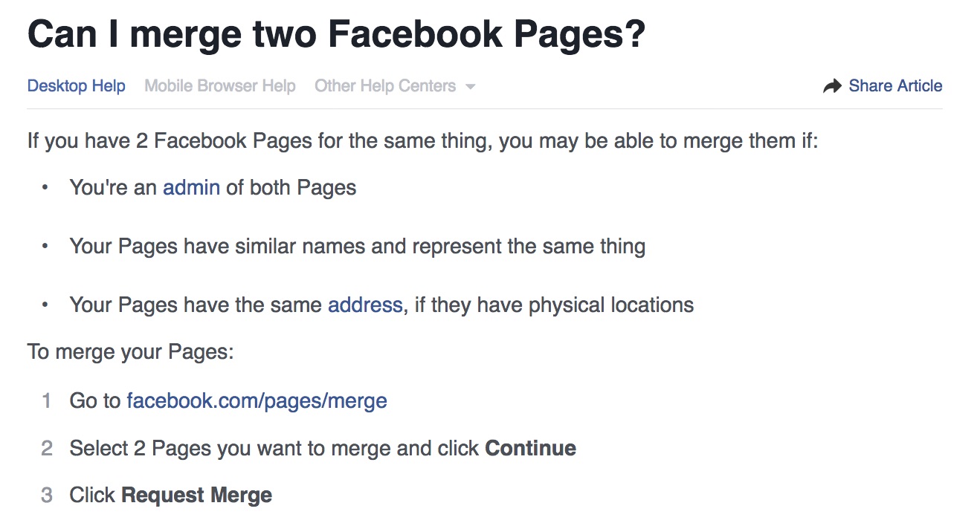Go to the facebook.com/pages/merge link
This screenshot has height=523, width=980.
point(257,401)
